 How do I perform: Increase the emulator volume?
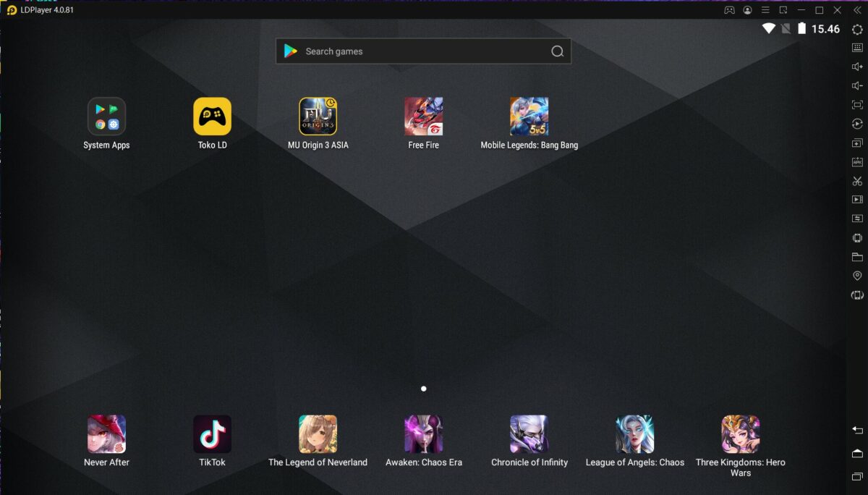(x=857, y=67)
